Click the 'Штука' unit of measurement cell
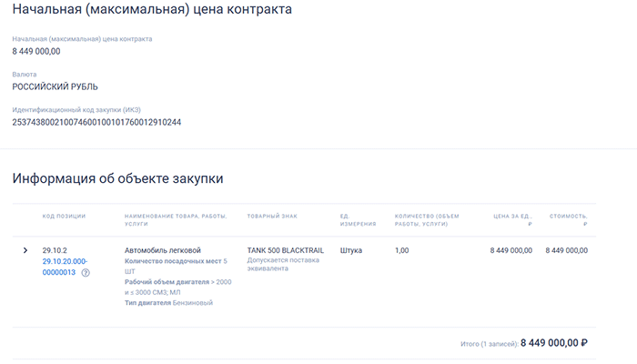The width and height of the screenshot is (637, 364). [351, 250]
